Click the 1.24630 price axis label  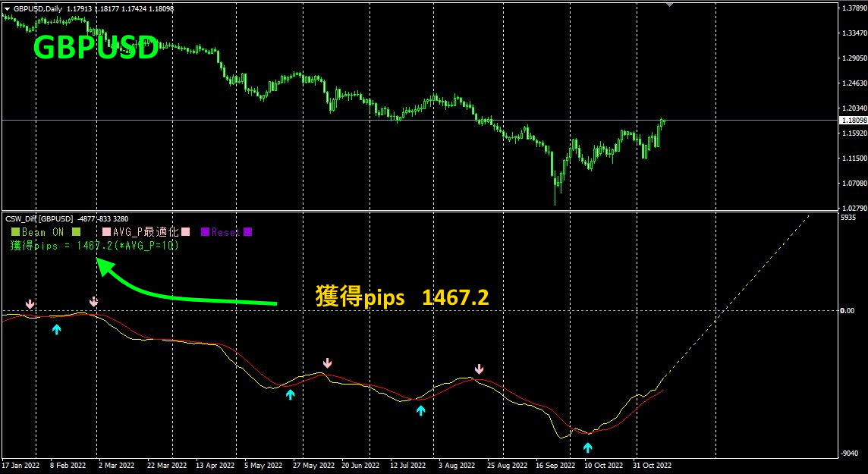point(853,83)
